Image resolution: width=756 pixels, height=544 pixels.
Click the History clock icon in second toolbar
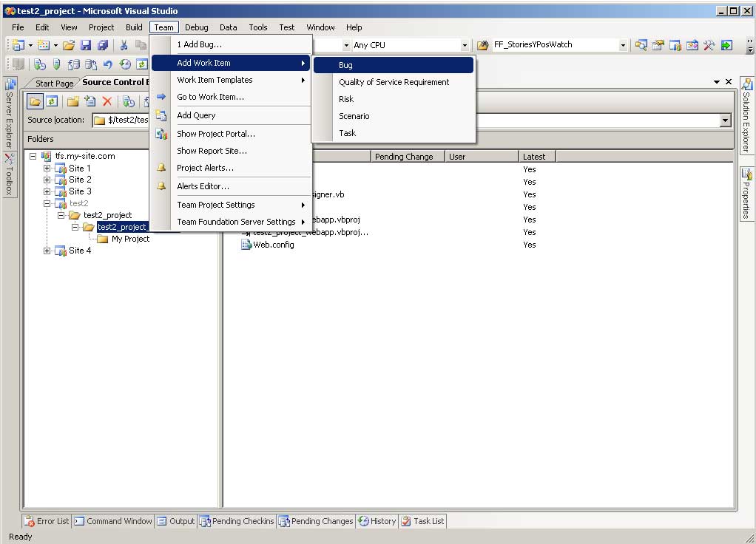[x=125, y=64]
